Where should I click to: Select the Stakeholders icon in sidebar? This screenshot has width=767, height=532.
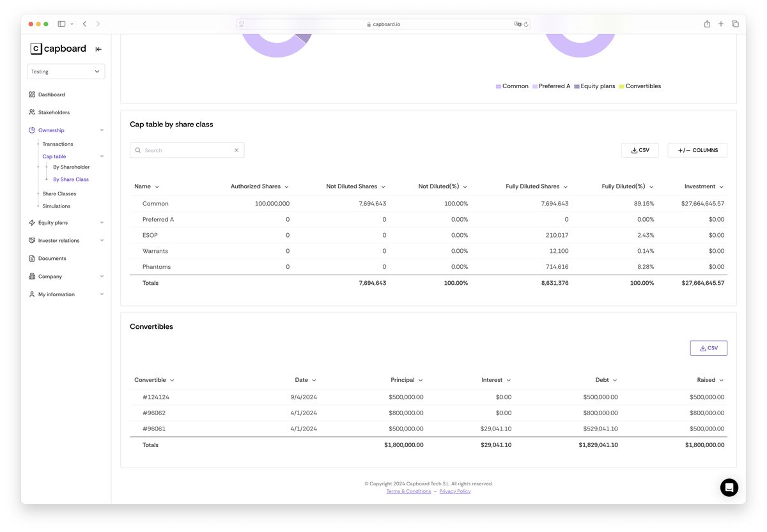point(31,112)
